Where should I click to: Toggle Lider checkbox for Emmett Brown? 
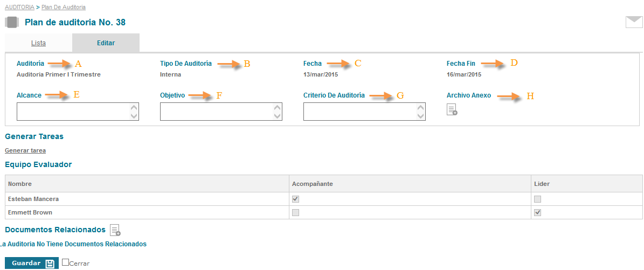pyautogui.click(x=537, y=212)
